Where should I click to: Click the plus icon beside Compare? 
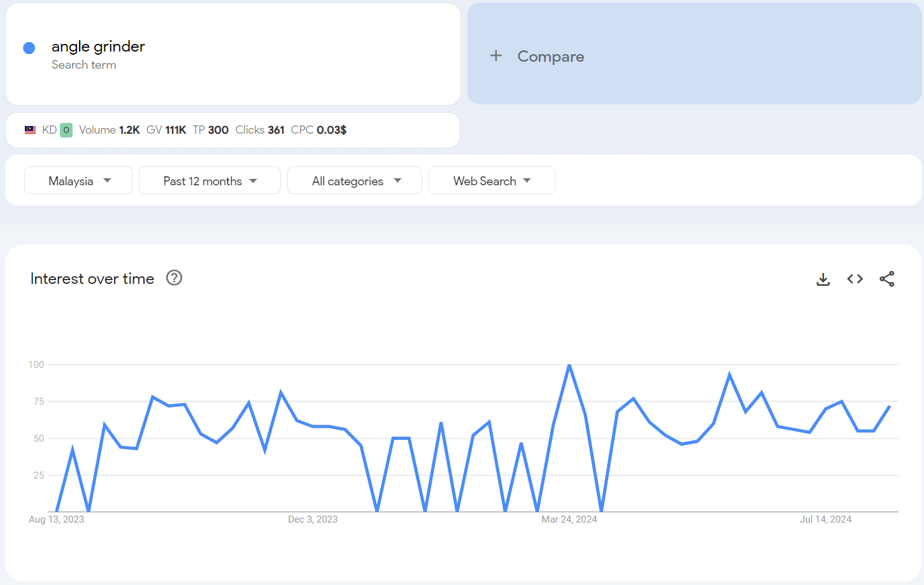pyautogui.click(x=496, y=56)
